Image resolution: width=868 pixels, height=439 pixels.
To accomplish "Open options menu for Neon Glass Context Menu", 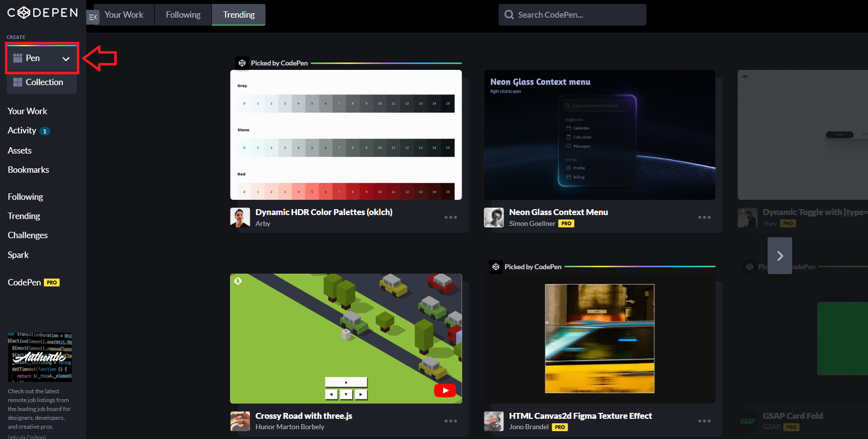I will pyautogui.click(x=704, y=218).
